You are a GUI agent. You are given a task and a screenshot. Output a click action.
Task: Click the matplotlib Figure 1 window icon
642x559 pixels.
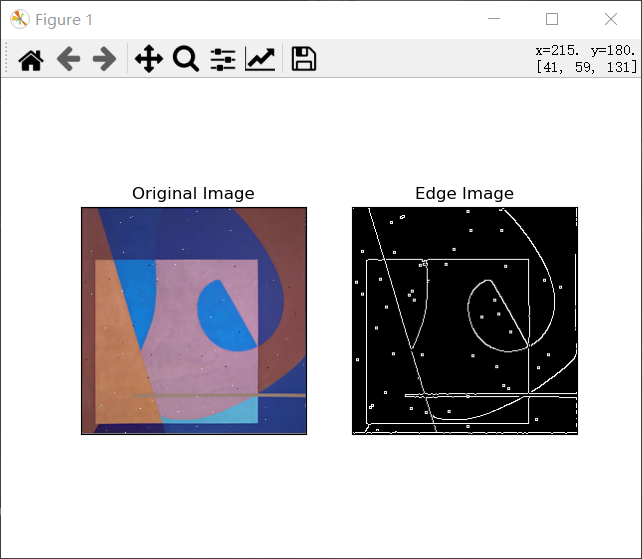click(20, 19)
